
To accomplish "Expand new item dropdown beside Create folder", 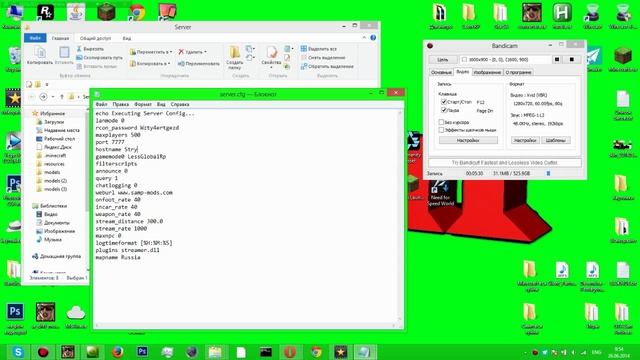I will pos(254,49).
